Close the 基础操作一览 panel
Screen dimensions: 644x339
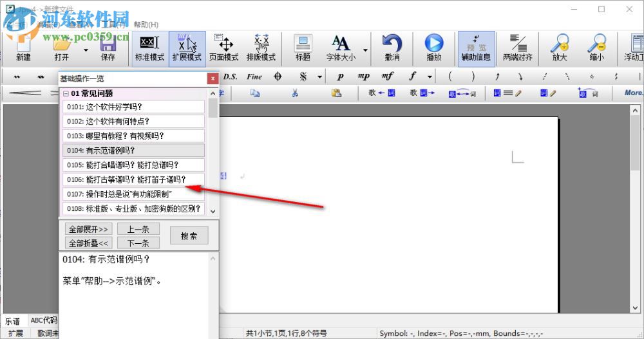pos(213,78)
